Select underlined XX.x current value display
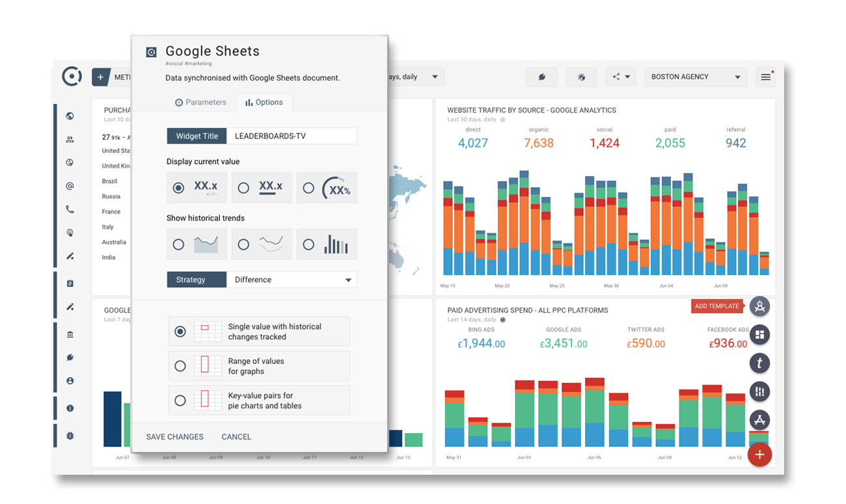 [262, 188]
